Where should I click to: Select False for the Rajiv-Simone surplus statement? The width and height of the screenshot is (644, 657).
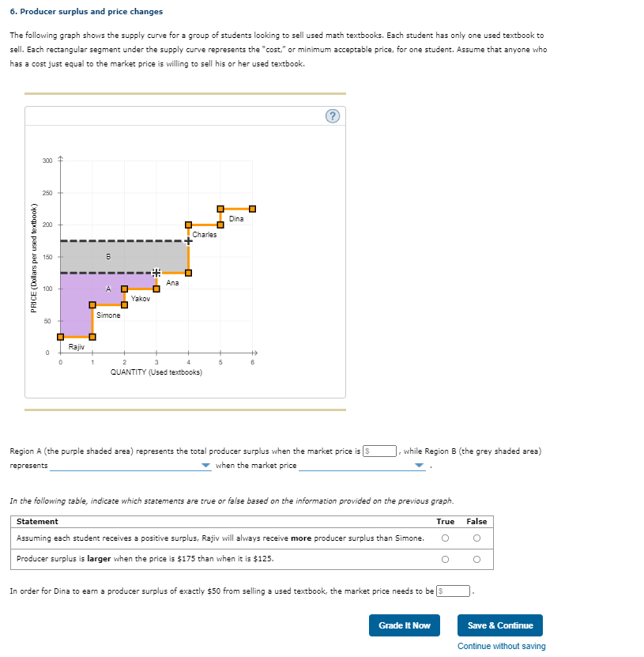point(476,538)
